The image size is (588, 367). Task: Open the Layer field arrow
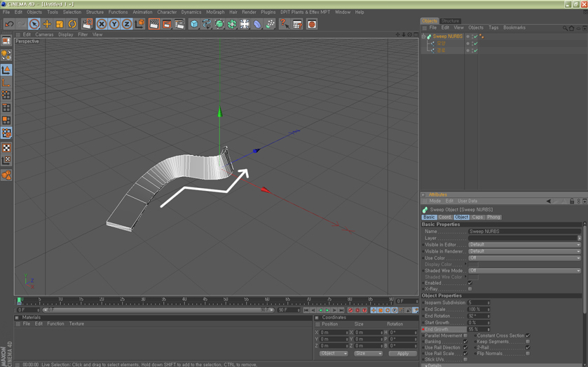pos(579,238)
